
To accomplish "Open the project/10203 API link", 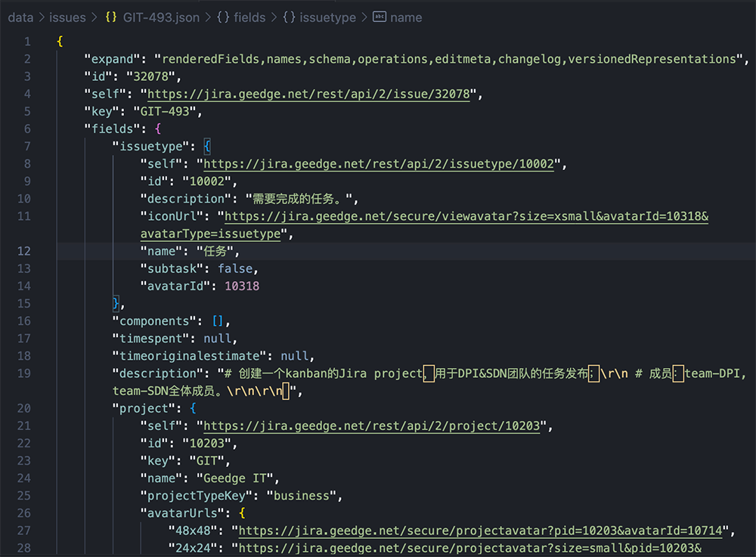I will [x=372, y=426].
